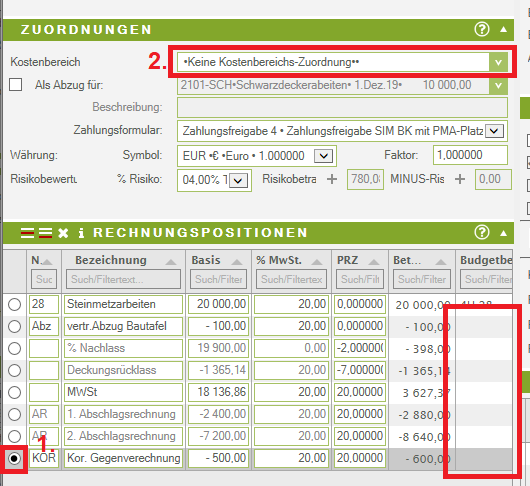
Task: Click the Beschreibung input field
Action: (x=342, y=107)
